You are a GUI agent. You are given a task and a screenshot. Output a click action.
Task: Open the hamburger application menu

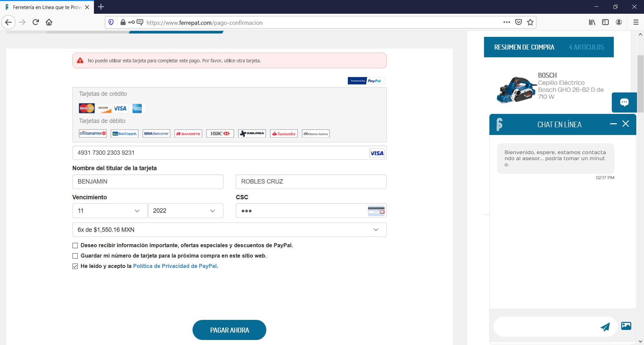pos(636,22)
